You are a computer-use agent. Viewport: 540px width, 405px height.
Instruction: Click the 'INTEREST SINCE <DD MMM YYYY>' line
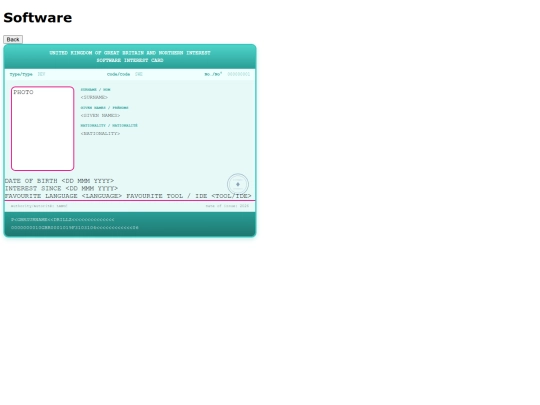pyautogui.click(x=61, y=188)
